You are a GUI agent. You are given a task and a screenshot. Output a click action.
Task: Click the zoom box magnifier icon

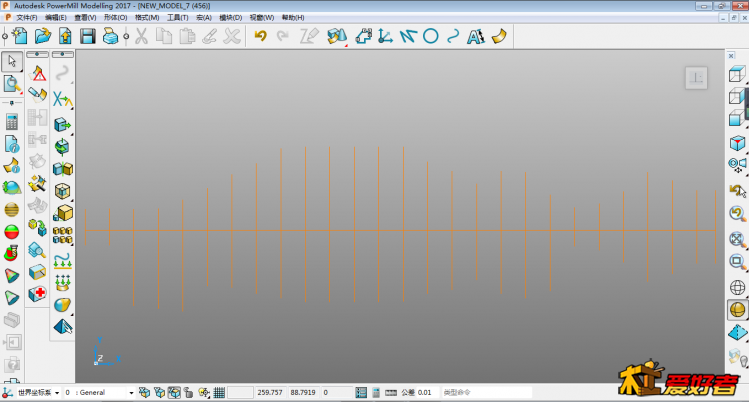[737, 262]
